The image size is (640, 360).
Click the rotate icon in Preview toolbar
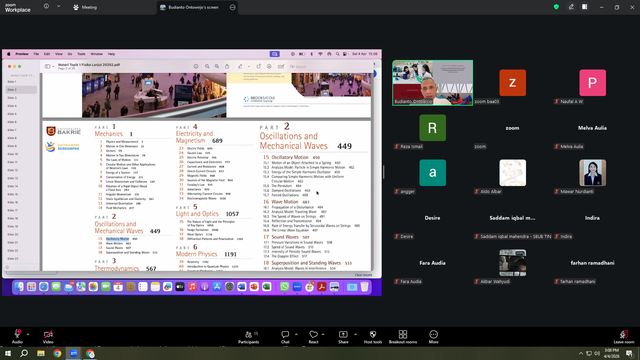tap(258, 66)
